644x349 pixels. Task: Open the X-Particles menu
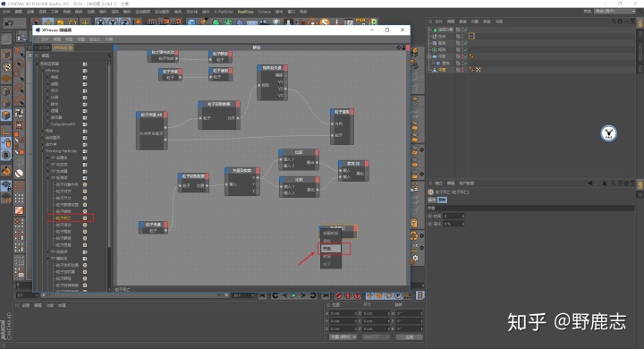pyautogui.click(x=224, y=12)
